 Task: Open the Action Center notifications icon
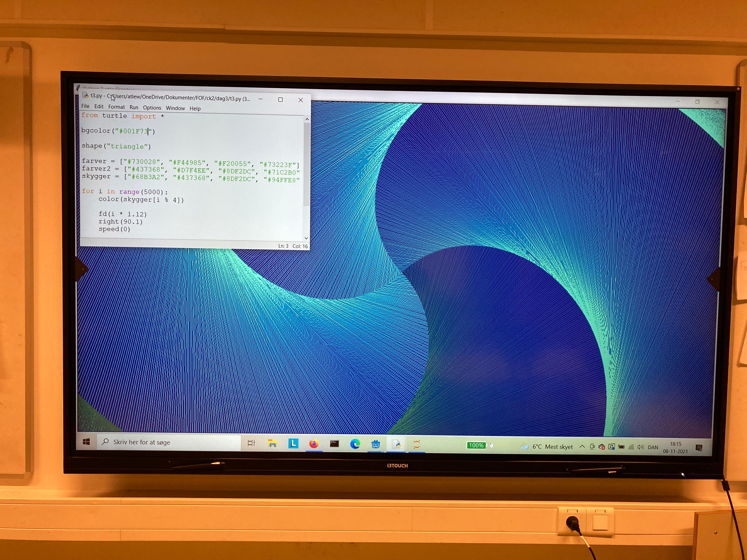[699, 448]
